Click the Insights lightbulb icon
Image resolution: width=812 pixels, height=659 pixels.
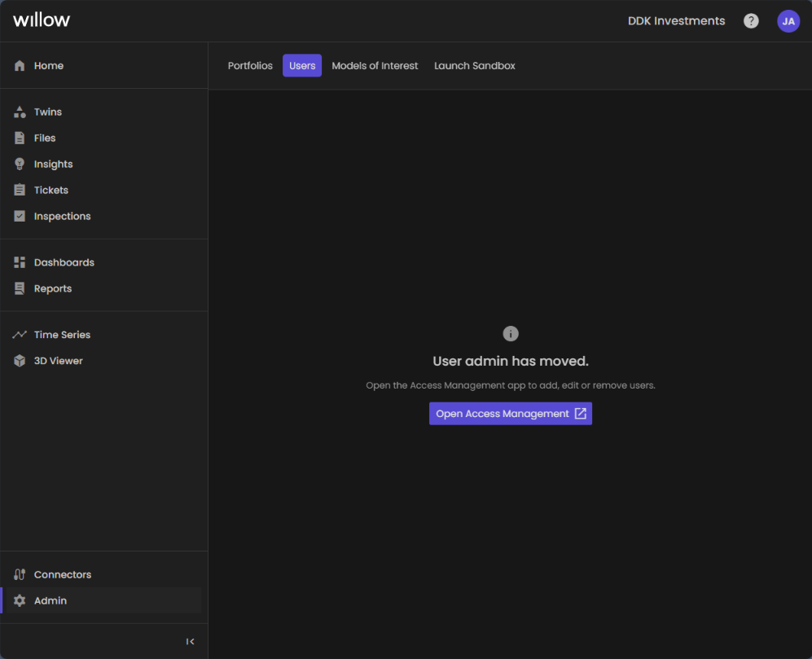pyautogui.click(x=20, y=165)
